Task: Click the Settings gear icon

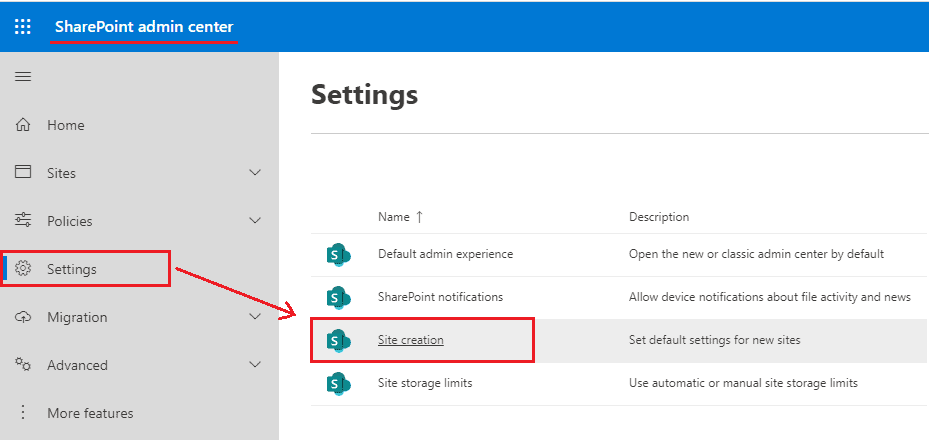Action: coord(24,269)
